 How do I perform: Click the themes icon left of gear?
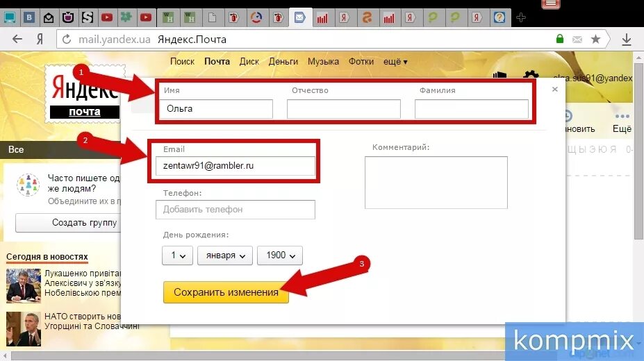coord(499,75)
